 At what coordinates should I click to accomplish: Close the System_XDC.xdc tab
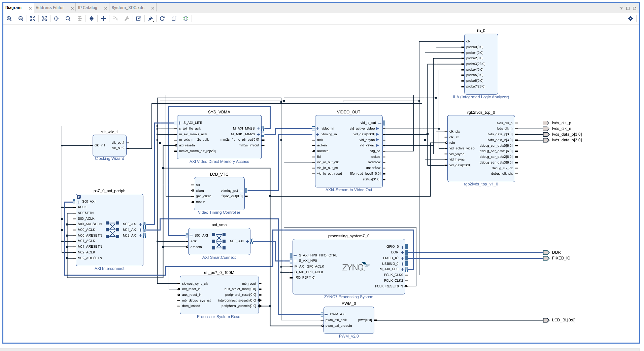tap(153, 8)
